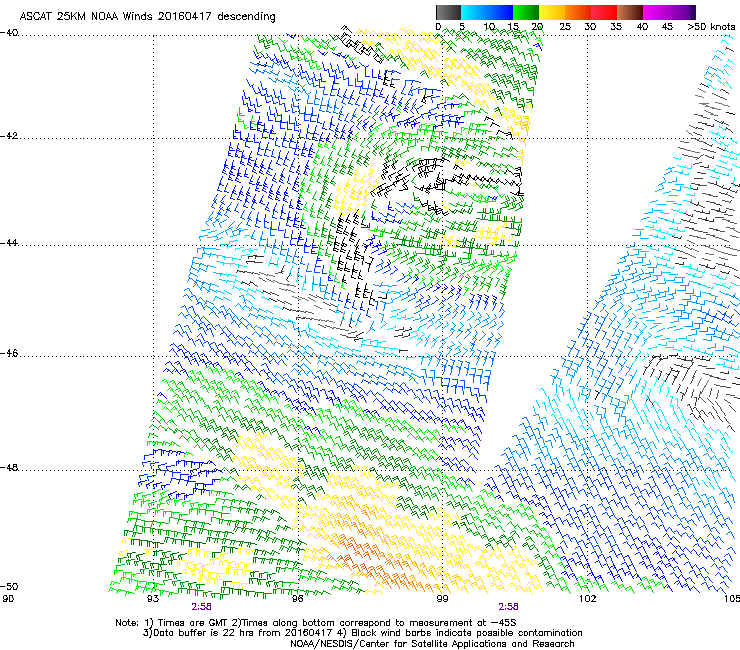This screenshot has height=650, width=740.
Task: Click the note line starting 'Note: 1) Times are GMT'
Action: tap(316, 623)
